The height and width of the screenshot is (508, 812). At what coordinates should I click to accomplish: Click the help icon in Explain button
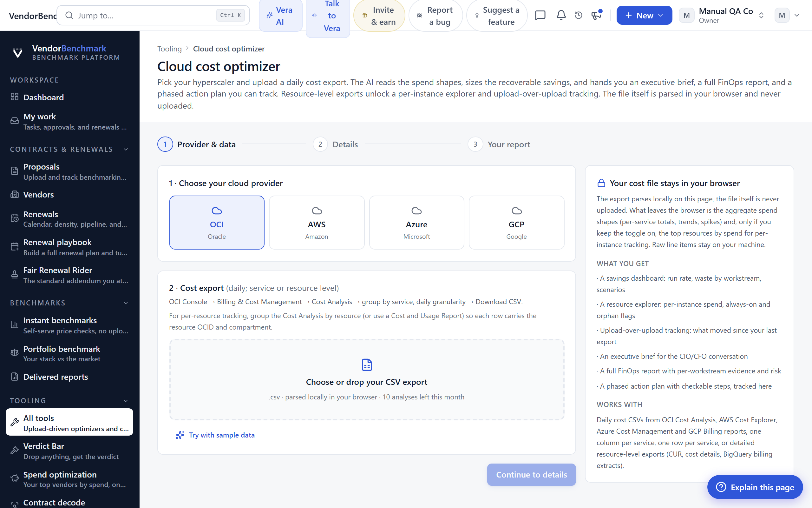pyautogui.click(x=721, y=487)
